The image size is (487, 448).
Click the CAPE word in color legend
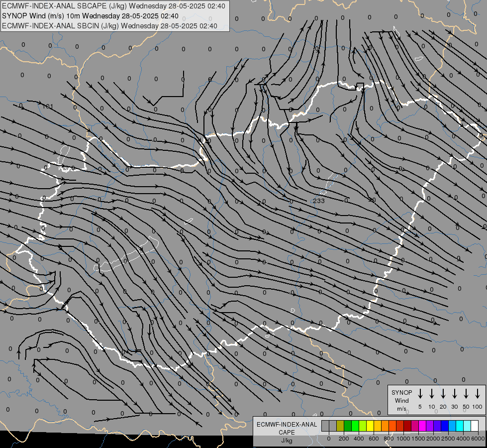coord(287,433)
